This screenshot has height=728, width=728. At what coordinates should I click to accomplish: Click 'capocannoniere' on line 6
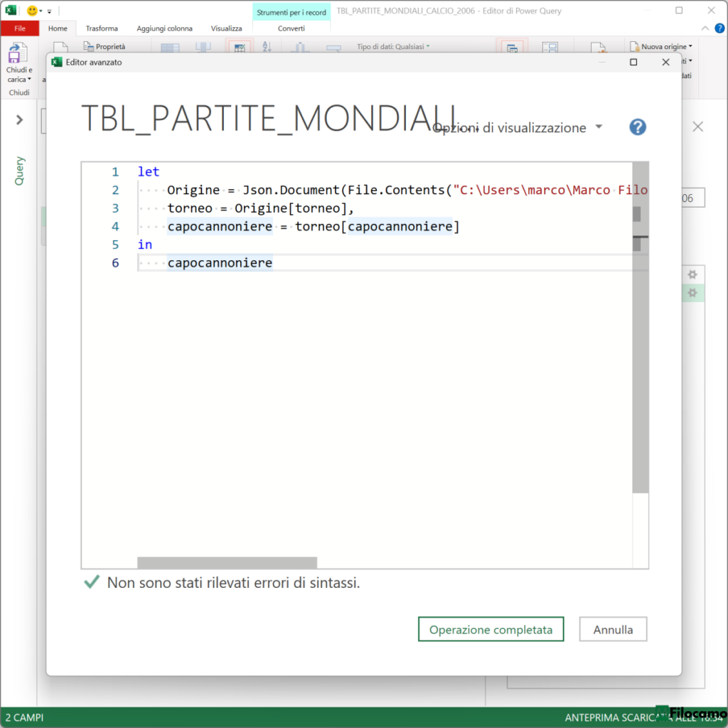[x=220, y=263]
